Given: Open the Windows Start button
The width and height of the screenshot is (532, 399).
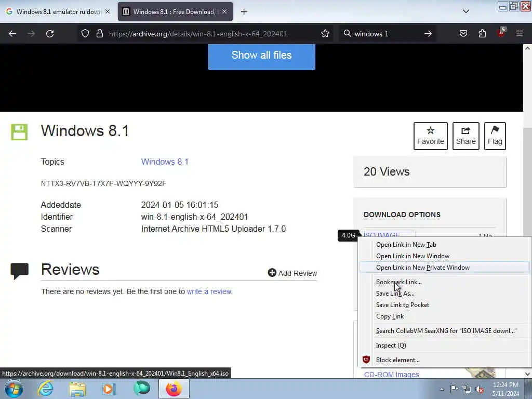Looking at the screenshot, I should pos(14,389).
